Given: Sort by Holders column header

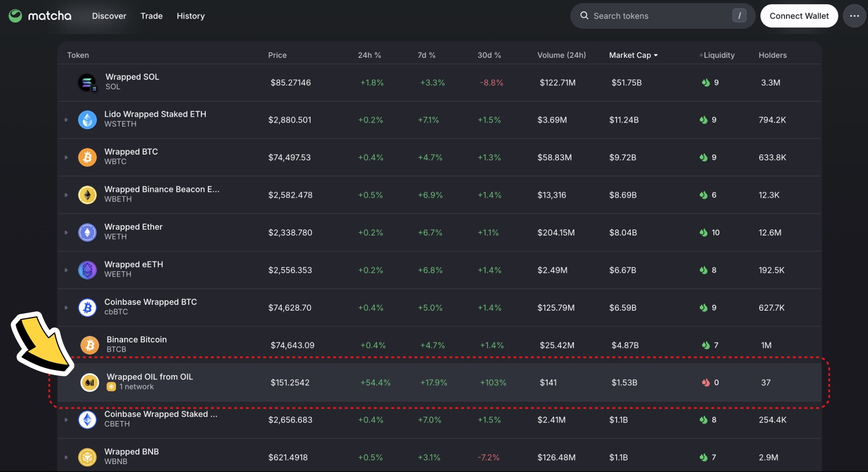Looking at the screenshot, I should [772, 55].
